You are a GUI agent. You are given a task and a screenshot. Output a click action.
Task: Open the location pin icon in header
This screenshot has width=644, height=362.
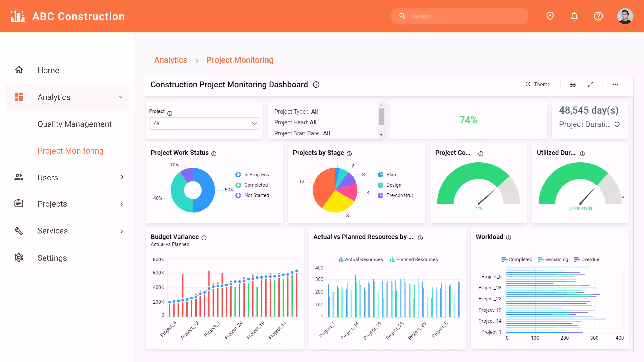(550, 16)
